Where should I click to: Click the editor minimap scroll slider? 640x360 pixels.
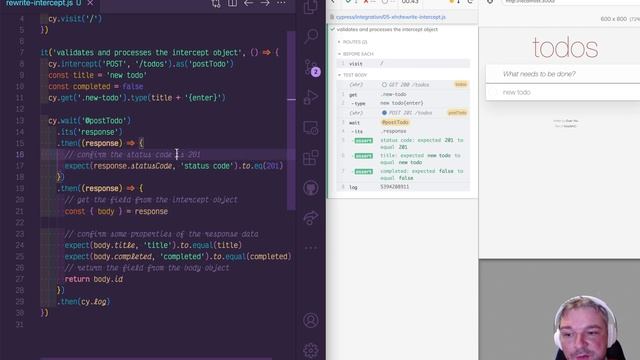pyautogui.click(x=291, y=120)
